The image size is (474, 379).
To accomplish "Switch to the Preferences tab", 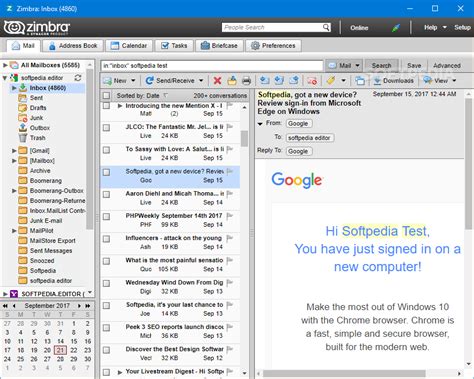I will (x=273, y=46).
